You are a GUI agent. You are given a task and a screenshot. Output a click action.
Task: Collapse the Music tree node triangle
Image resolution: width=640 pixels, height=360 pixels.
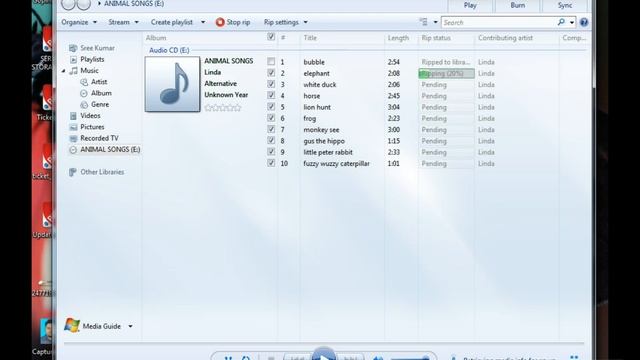click(64, 71)
